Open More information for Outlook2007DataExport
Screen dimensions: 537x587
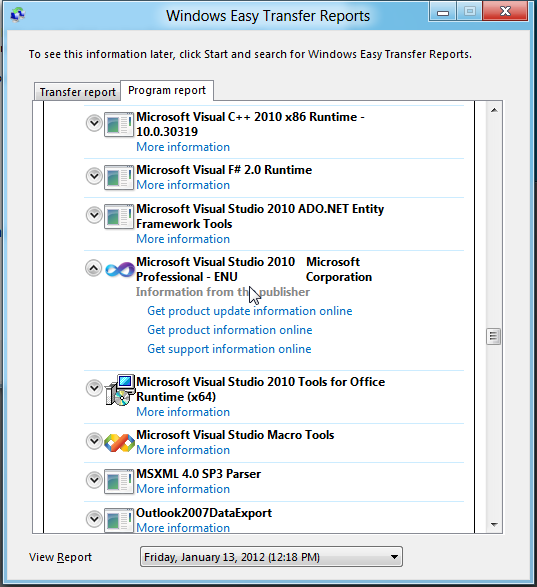(x=183, y=528)
